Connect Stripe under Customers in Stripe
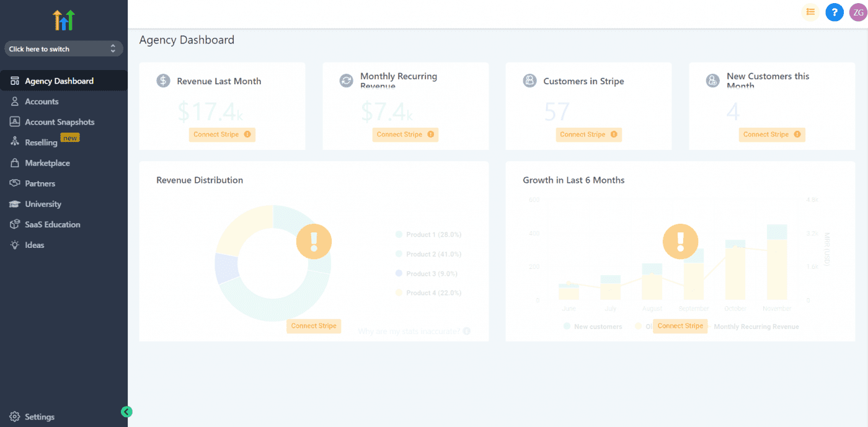This screenshot has width=868, height=427. click(x=588, y=134)
